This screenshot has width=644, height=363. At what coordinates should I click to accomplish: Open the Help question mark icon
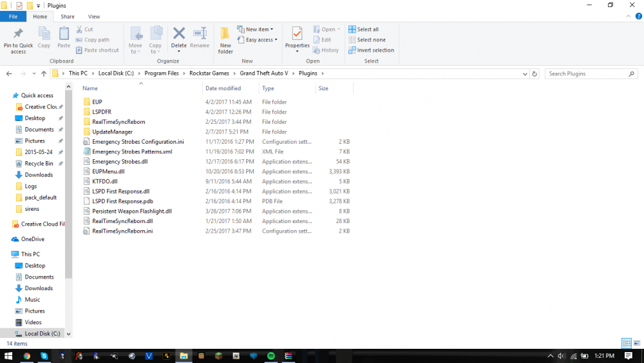click(638, 17)
